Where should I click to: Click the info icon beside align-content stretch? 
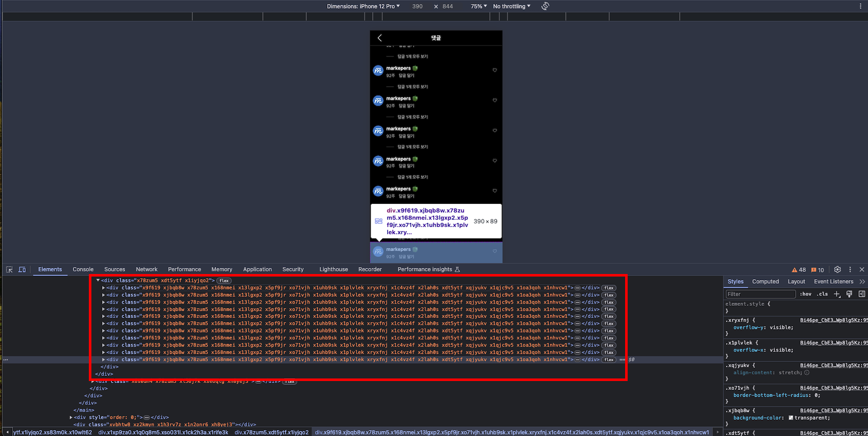click(807, 372)
